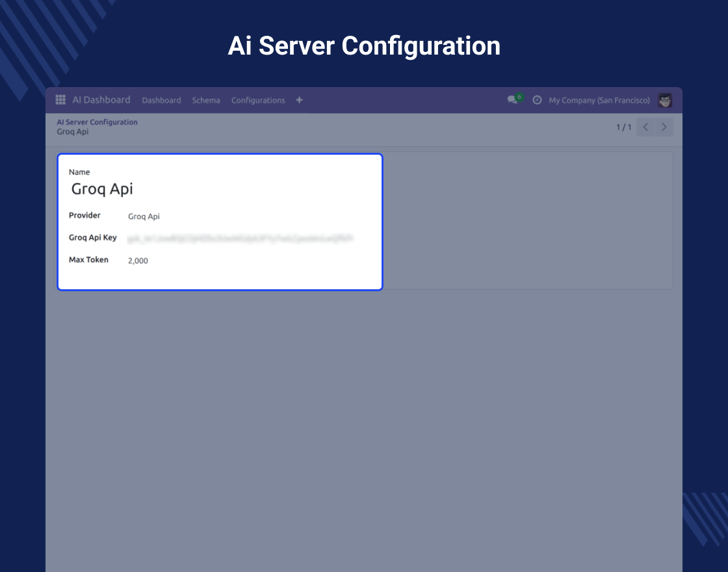
Task: Click the AI Dashboard brand title
Action: (101, 100)
